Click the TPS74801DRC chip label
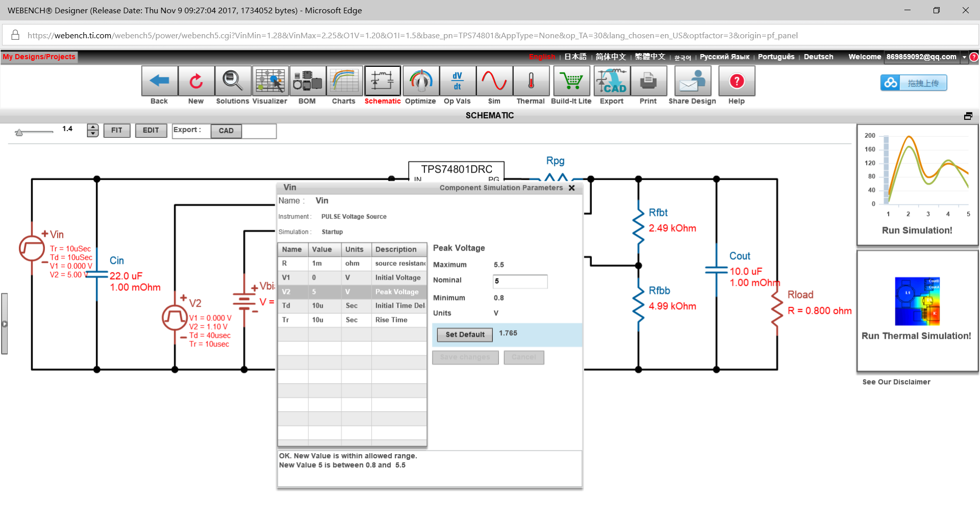This screenshot has height=521, width=980. pyautogui.click(x=457, y=169)
